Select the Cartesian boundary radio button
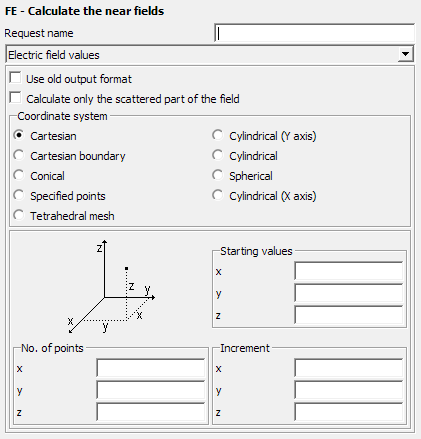The height and width of the screenshot is (439, 421). click(19, 155)
